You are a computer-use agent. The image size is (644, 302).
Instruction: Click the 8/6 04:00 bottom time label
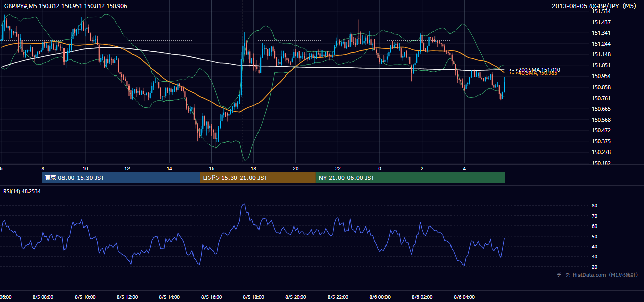tap(465, 297)
